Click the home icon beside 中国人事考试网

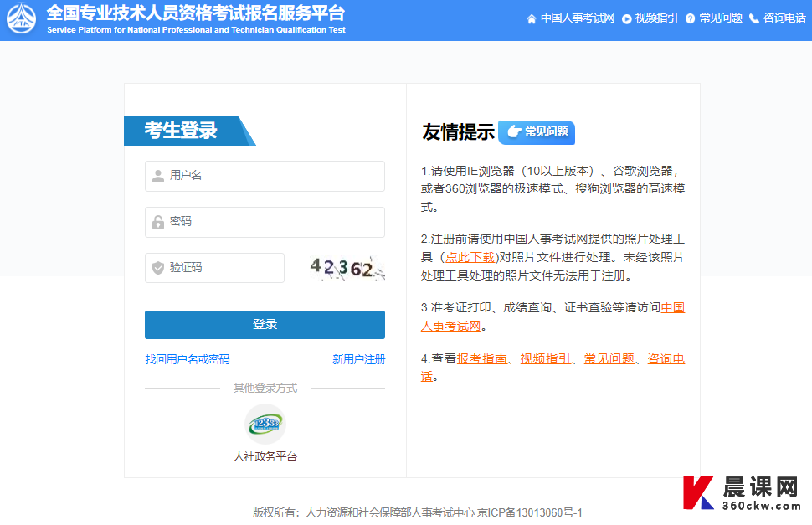532,19
